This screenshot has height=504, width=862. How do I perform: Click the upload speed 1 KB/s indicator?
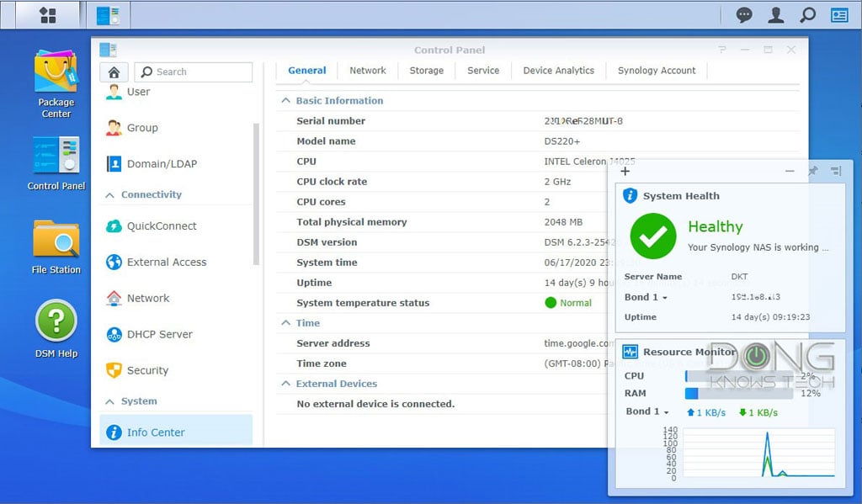click(706, 412)
